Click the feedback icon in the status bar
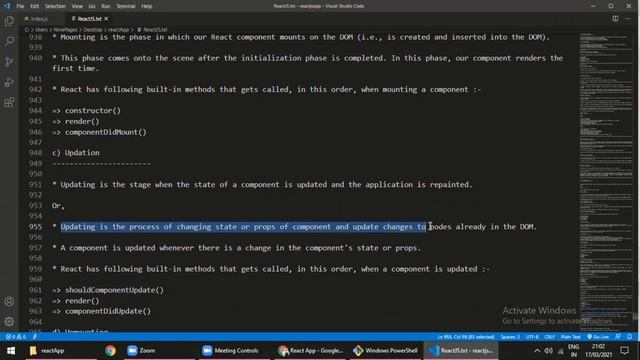The width and height of the screenshot is (640, 360). coord(618,337)
